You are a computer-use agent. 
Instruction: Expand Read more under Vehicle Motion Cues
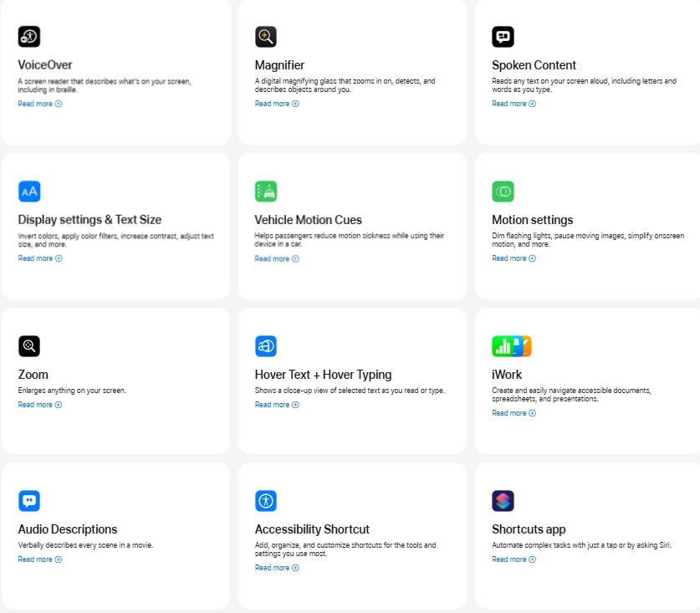click(277, 258)
